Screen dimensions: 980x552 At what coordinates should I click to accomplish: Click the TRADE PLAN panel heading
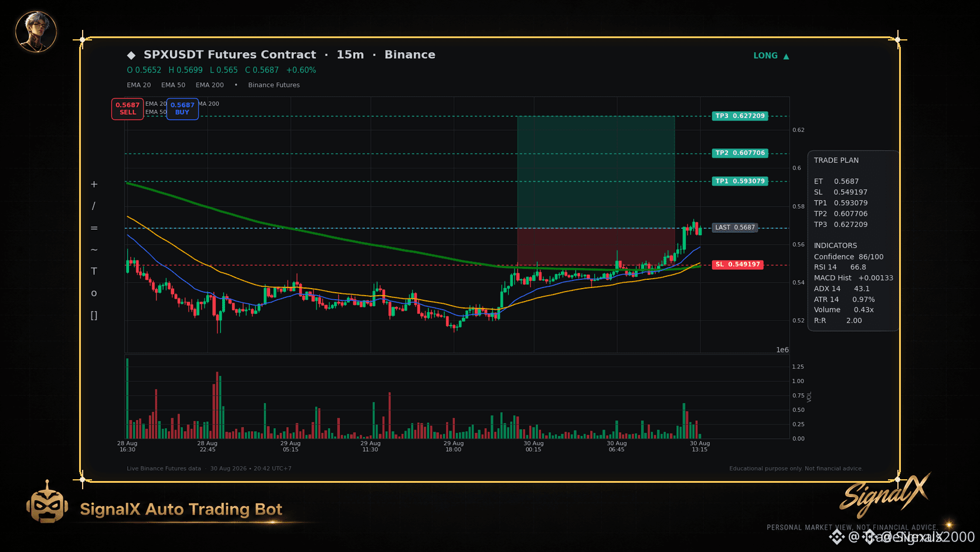click(836, 160)
